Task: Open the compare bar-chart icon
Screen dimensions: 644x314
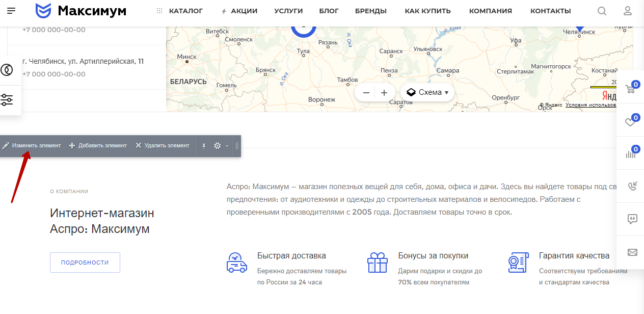Action: [x=630, y=153]
